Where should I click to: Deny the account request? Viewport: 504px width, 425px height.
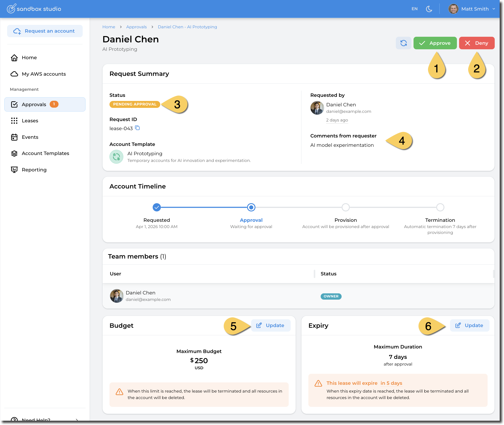pos(477,43)
